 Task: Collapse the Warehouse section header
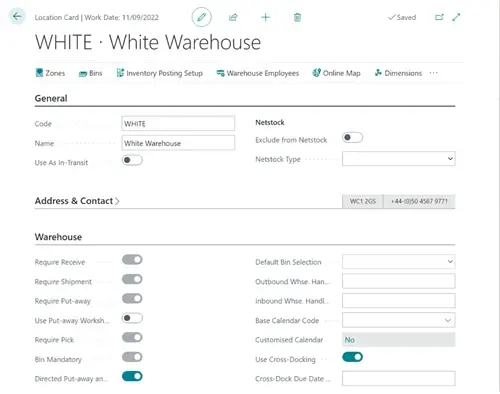tap(58, 237)
